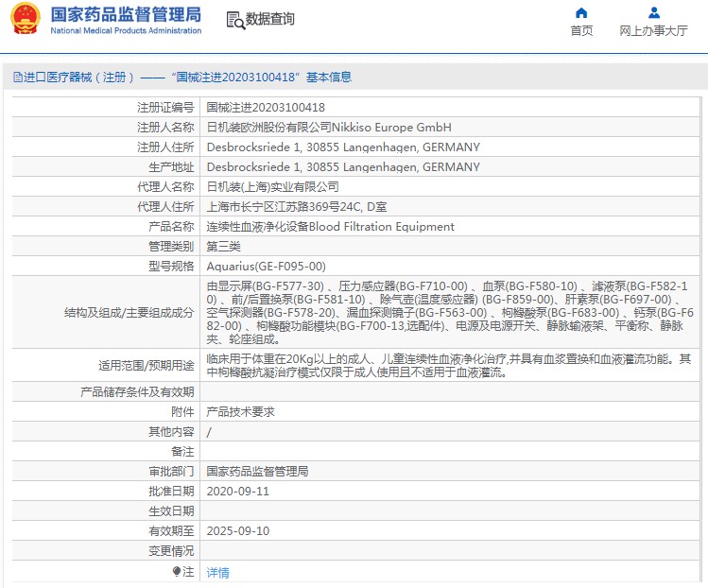Click the 生效日期 label

171,511
